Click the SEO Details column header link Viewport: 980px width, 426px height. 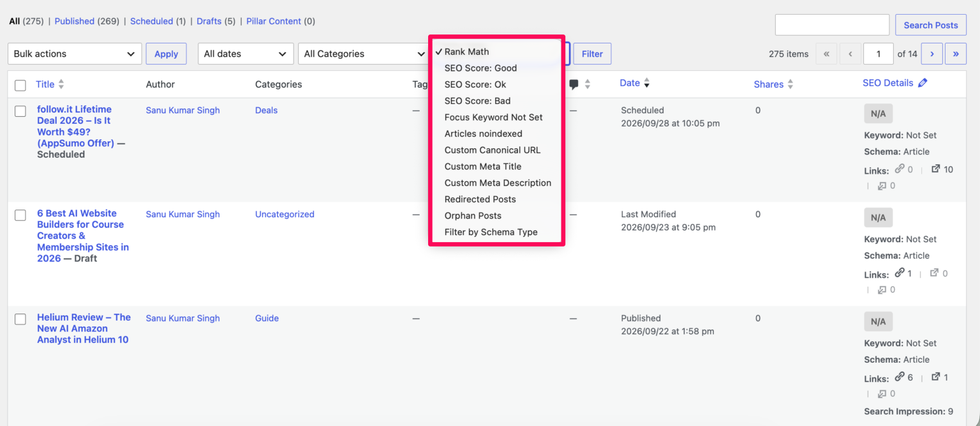coord(888,83)
